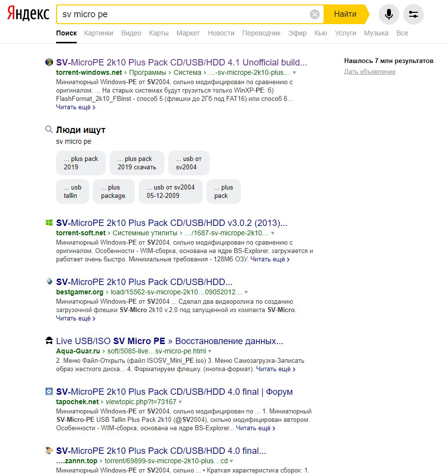Start voice search with the microphone icon
Image resolution: width=448 pixels, height=476 pixels.
pyautogui.click(x=388, y=14)
